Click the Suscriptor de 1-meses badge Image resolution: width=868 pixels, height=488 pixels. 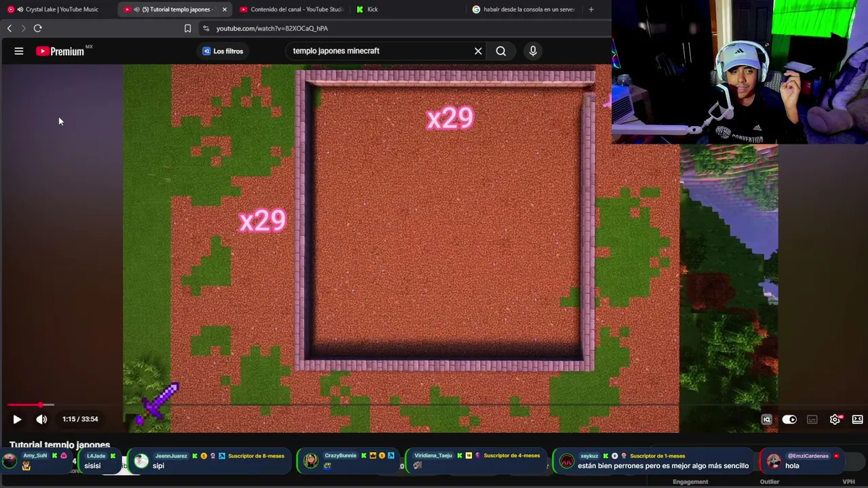point(658,456)
